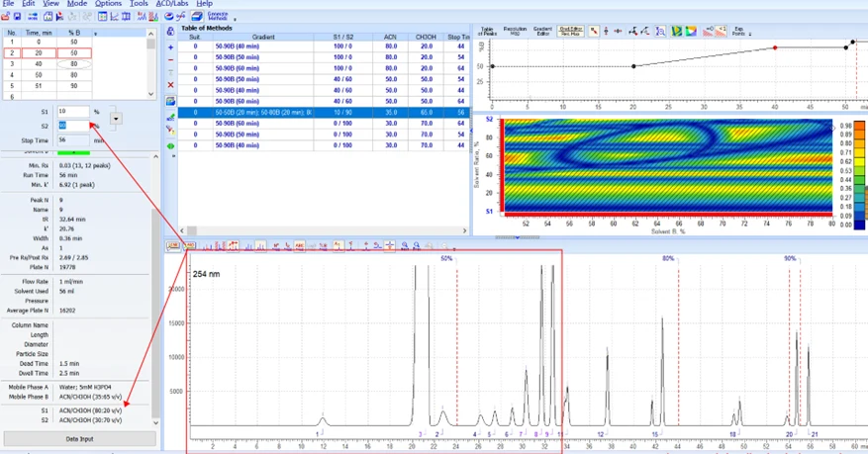Viewport: 868px width, 454px height.
Task: Open the ACD/Labs menu
Action: 172,3
